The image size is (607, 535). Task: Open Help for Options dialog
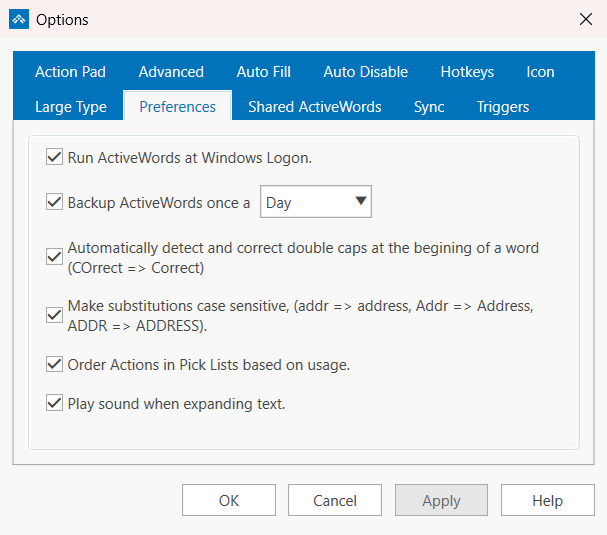coord(547,500)
